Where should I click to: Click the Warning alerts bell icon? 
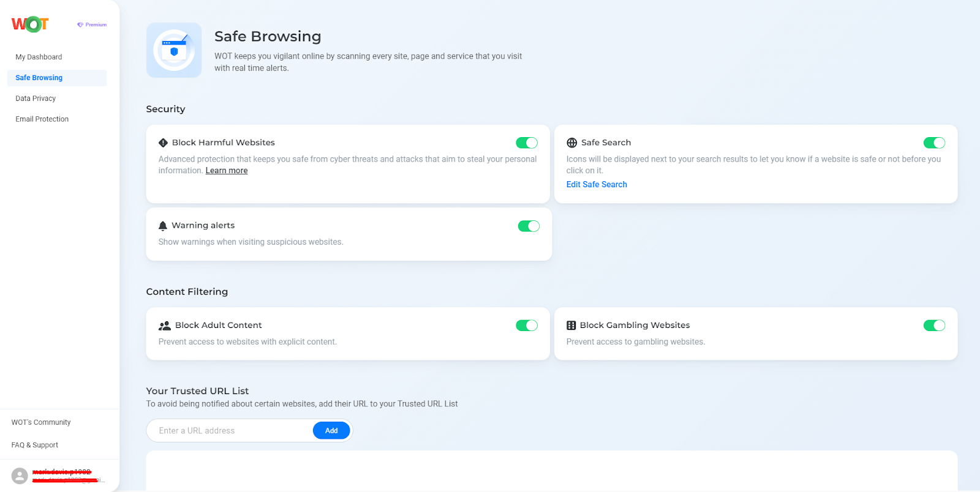[x=163, y=226]
